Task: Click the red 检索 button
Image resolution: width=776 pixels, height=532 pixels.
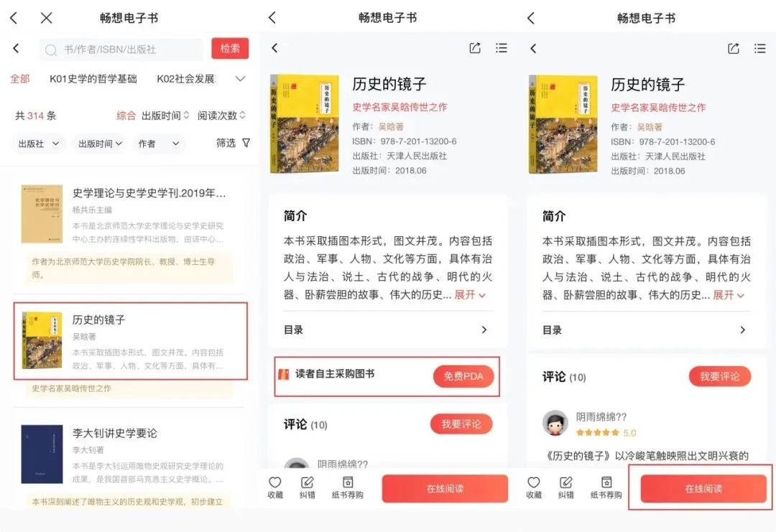Action: click(x=230, y=48)
